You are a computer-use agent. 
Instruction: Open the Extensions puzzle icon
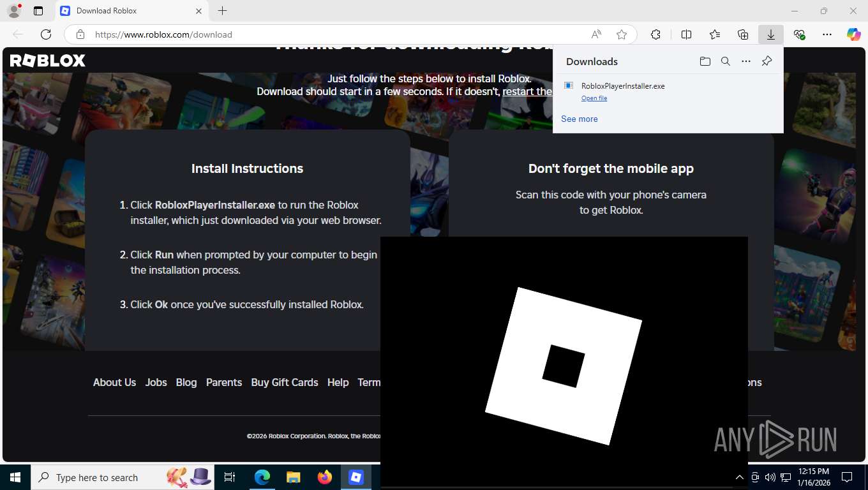[655, 34]
